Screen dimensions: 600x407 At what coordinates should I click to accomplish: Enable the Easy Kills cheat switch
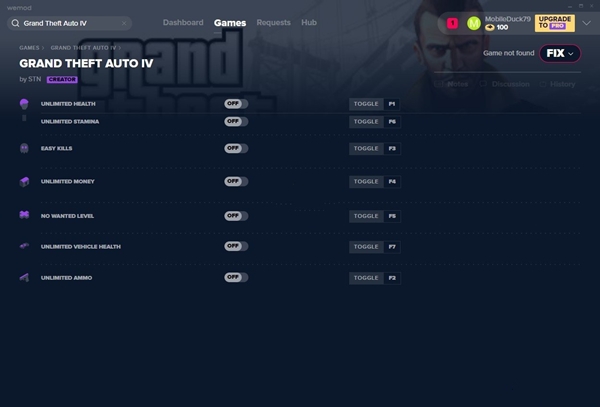236,148
